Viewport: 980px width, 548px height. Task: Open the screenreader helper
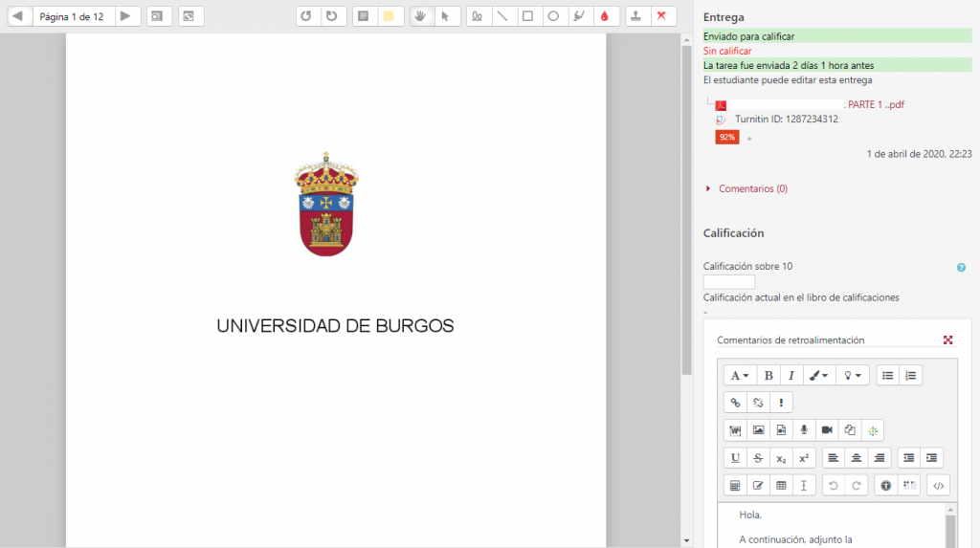tap(909, 486)
